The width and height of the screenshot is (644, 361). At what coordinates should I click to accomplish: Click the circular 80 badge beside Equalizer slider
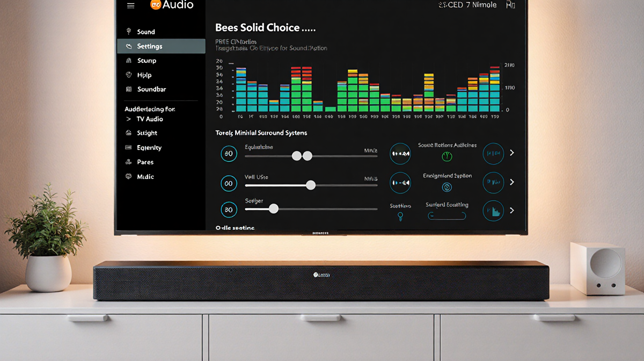229,154
